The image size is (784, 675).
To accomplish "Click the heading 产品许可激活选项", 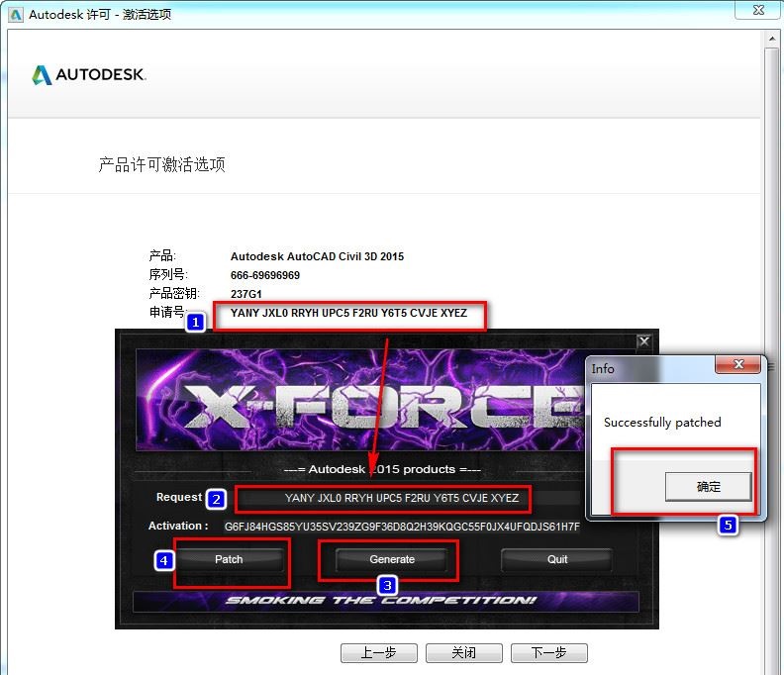I will tap(162, 164).
